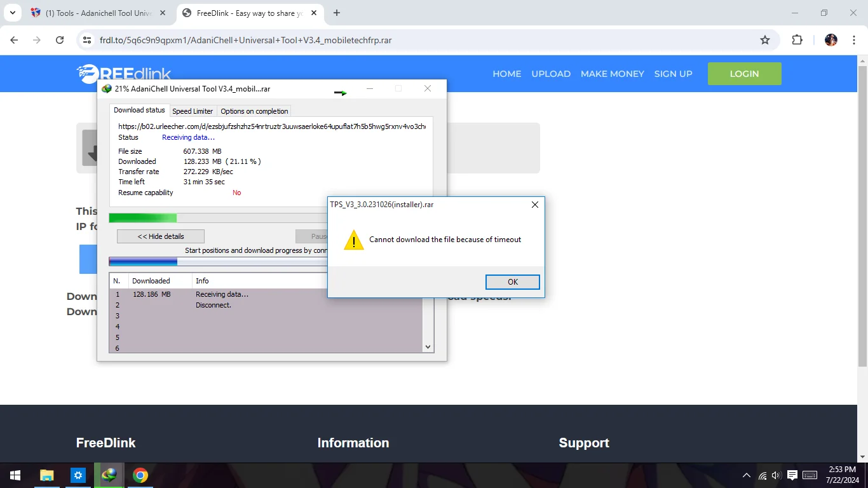Screen dimensions: 868x488
Task: Open the Windows Start menu
Action: click(15, 475)
